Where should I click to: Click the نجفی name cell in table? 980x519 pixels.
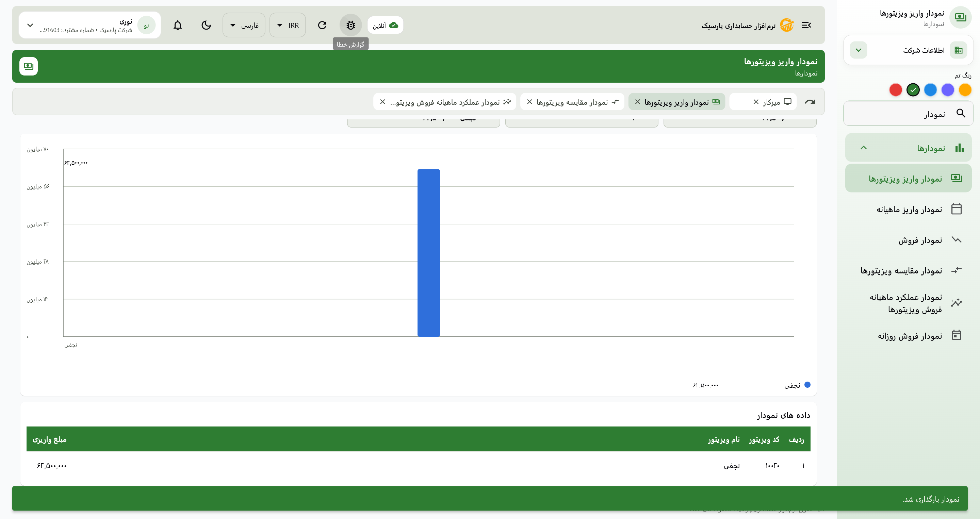pos(732,466)
